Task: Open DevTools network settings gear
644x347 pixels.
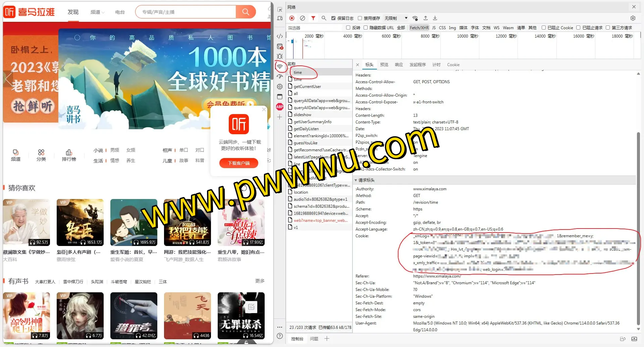Action: [x=633, y=18]
